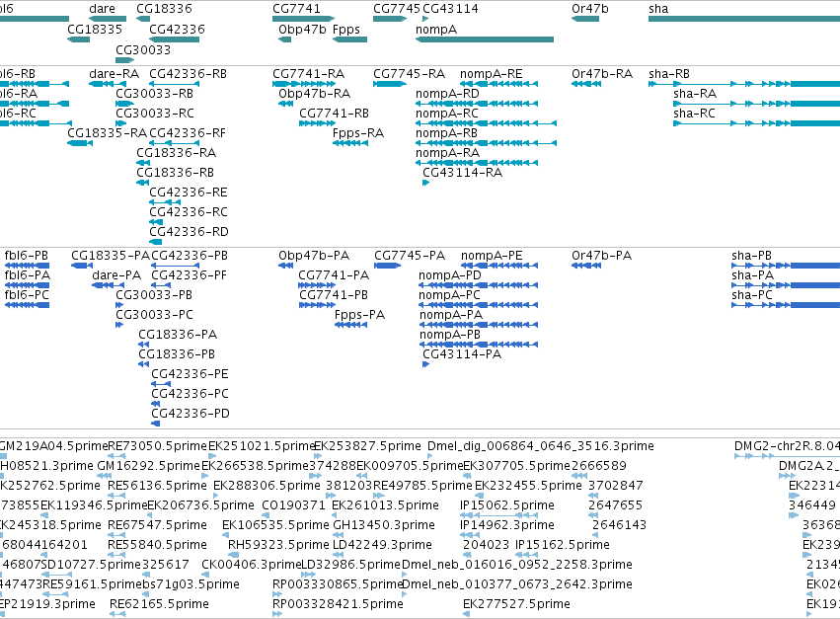Click the CG42336-RF transcript
Image resolution: width=840 pixels, height=619 pixels.
click(x=174, y=143)
